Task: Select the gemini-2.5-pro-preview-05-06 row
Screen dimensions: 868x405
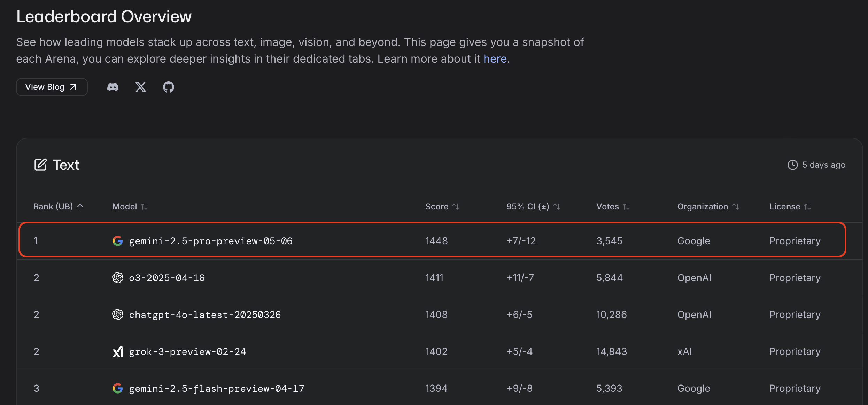Action: [432, 240]
